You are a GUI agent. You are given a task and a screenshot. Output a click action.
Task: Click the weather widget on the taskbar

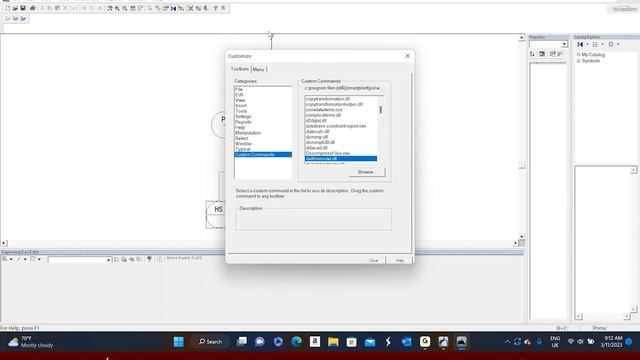tap(31, 342)
